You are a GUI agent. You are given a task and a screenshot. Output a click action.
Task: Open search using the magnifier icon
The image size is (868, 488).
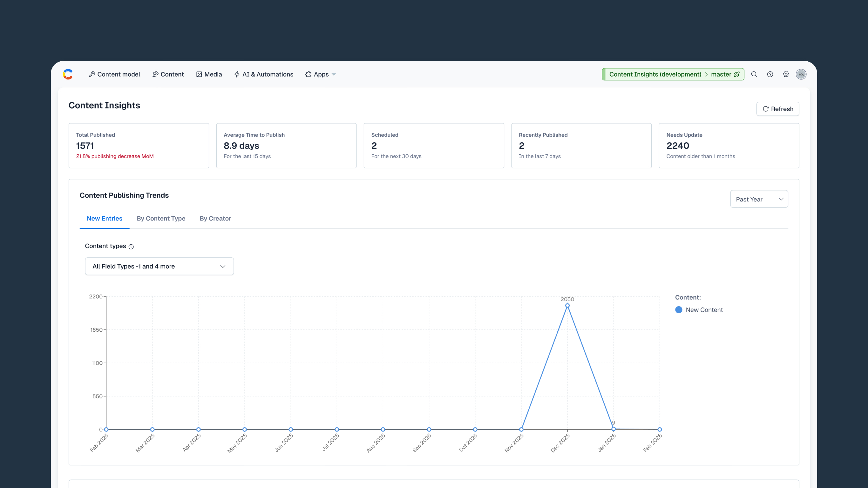click(x=754, y=74)
